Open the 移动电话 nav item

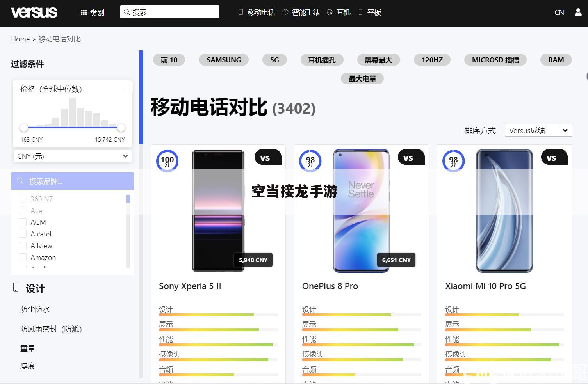(x=257, y=12)
